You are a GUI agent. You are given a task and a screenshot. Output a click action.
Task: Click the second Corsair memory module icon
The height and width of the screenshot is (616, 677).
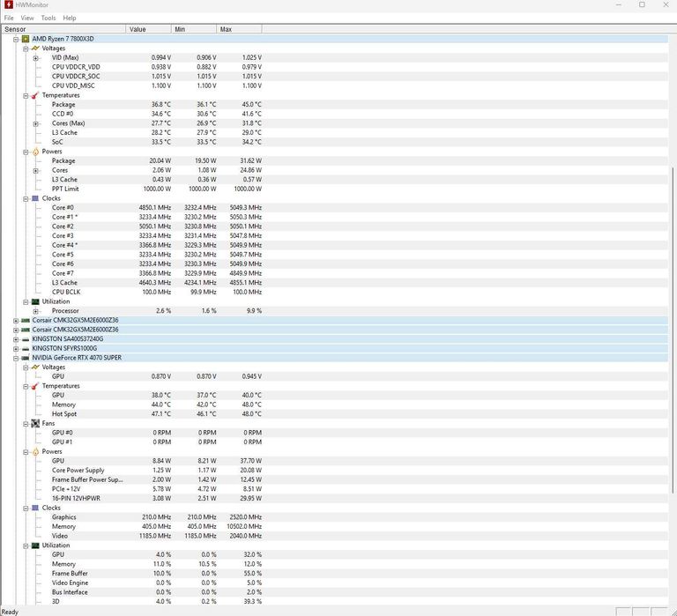(x=26, y=330)
